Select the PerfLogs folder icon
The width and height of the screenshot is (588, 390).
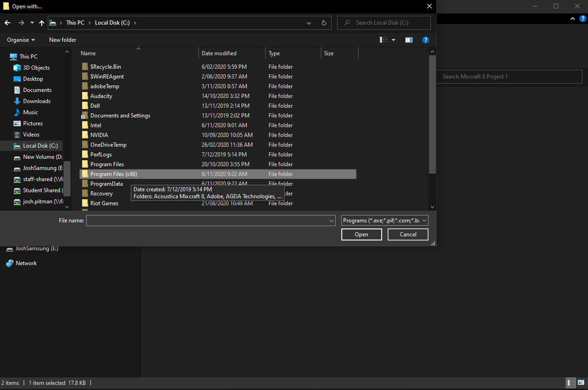tap(85, 155)
